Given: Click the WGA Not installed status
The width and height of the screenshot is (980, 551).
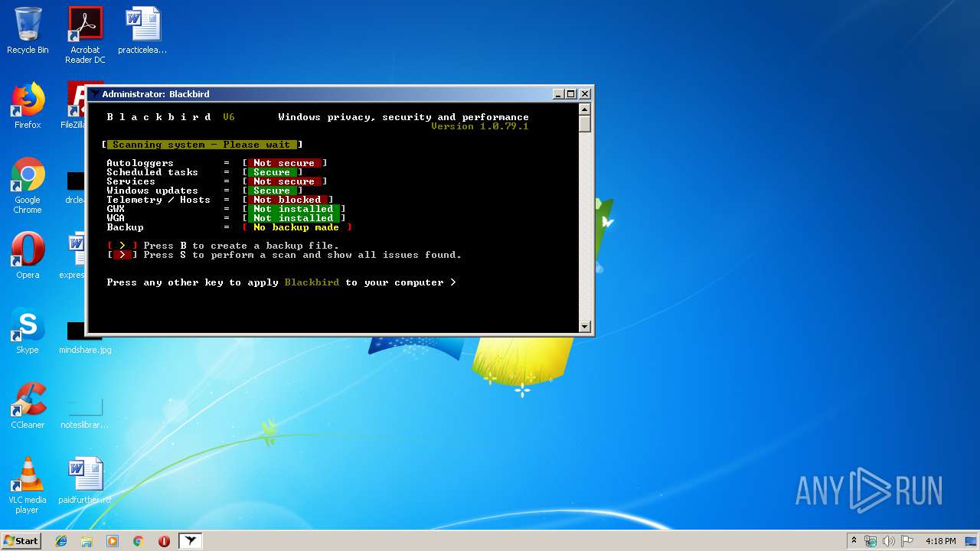Looking at the screenshot, I should pos(293,218).
